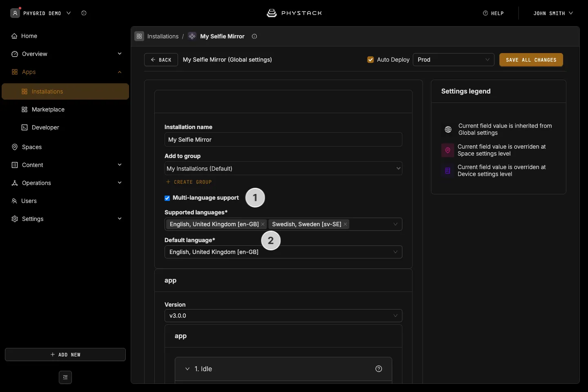
Task: Select Installations in the sidebar
Action: tap(65, 91)
